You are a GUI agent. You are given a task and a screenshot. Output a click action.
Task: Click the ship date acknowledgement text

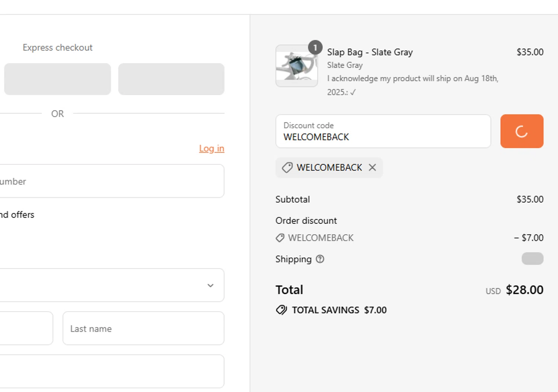coord(413,85)
